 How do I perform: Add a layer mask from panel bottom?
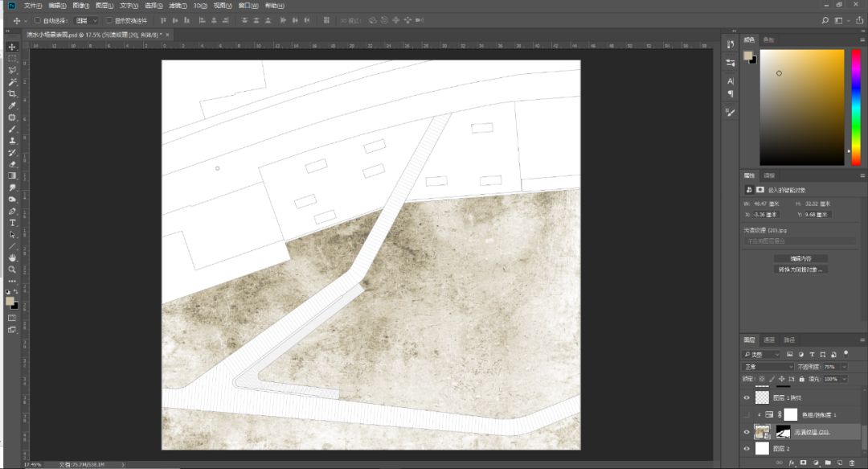pyautogui.click(x=803, y=463)
